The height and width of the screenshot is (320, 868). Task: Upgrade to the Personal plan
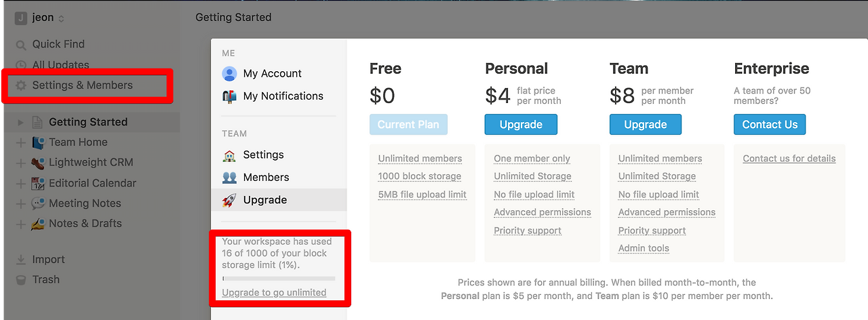pos(521,125)
